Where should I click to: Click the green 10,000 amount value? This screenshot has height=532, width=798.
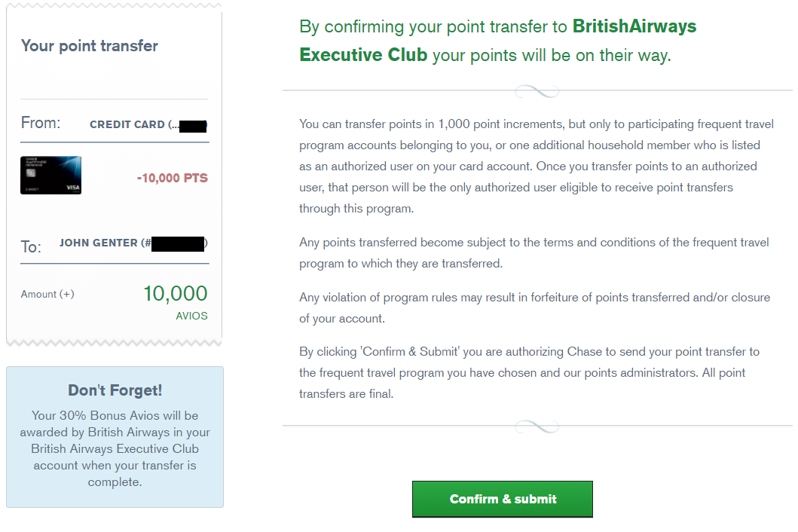pos(176,293)
